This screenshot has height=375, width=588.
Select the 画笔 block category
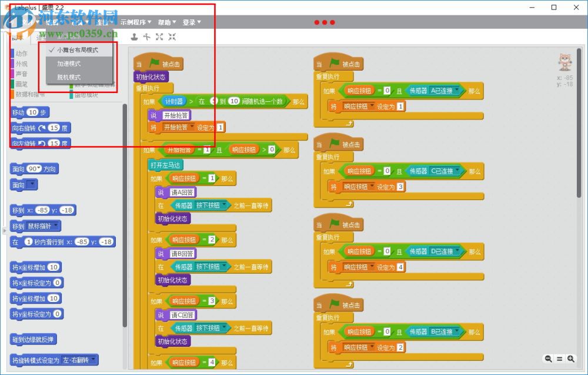pyautogui.click(x=21, y=84)
